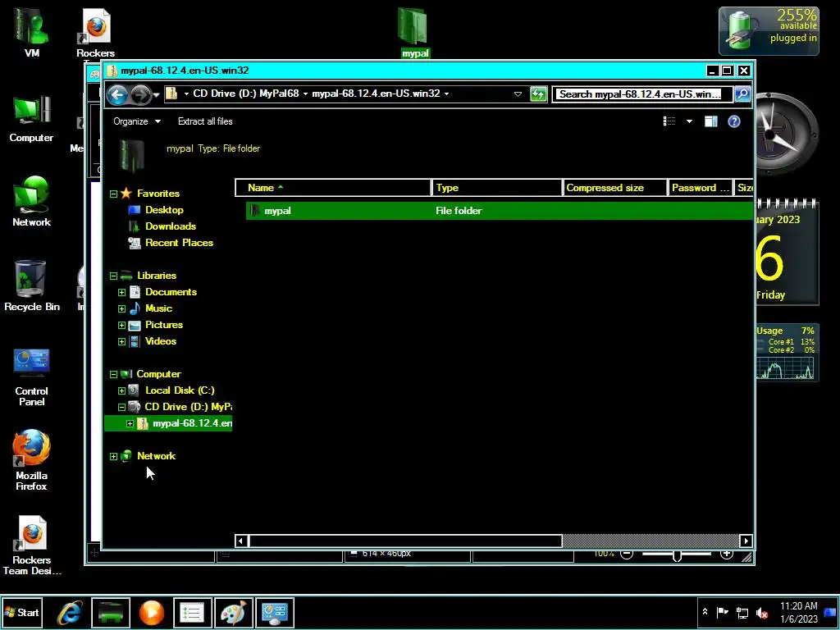The width and height of the screenshot is (840, 630).
Task: Expand the Pictures library node
Action: coord(121,325)
